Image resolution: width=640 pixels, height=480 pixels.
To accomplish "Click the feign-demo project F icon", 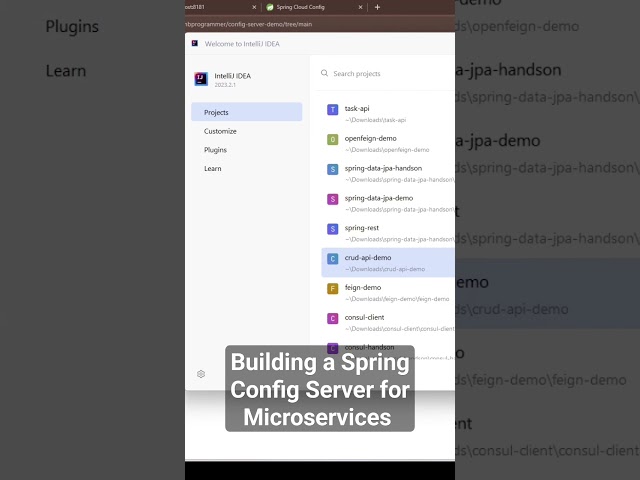I will 333,289.
